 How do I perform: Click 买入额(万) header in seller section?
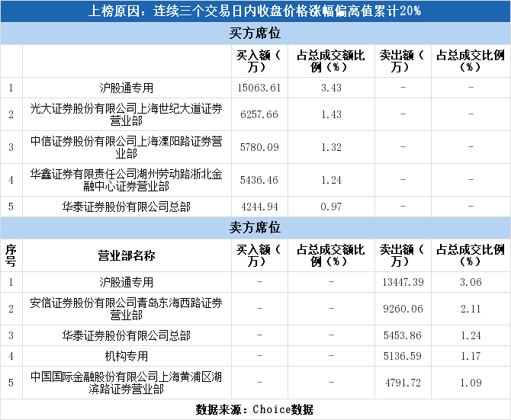click(x=259, y=255)
